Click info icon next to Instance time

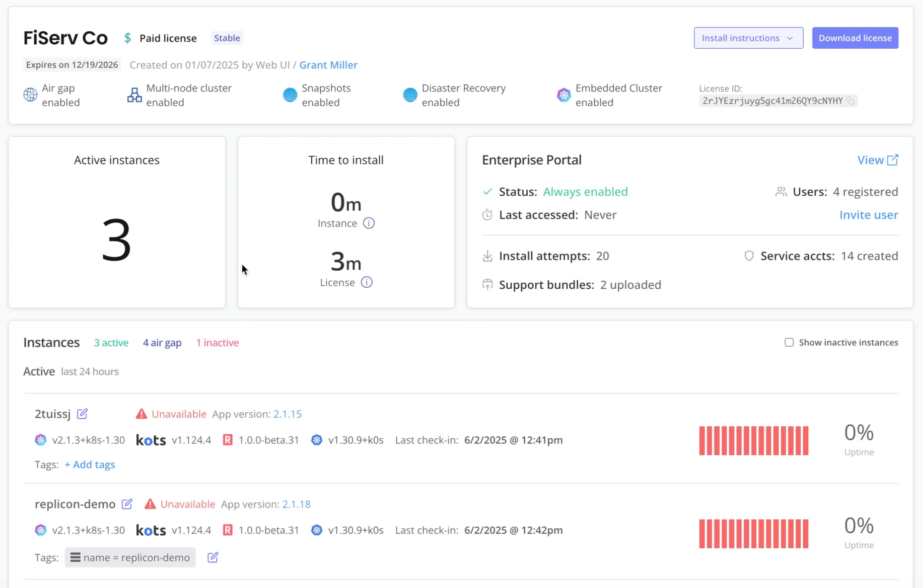pyautogui.click(x=369, y=223)
